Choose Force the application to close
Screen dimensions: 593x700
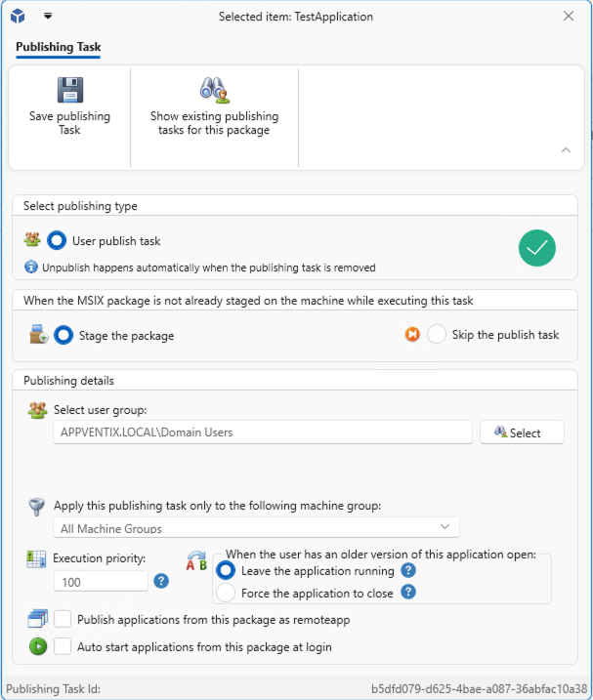point(226,593)
